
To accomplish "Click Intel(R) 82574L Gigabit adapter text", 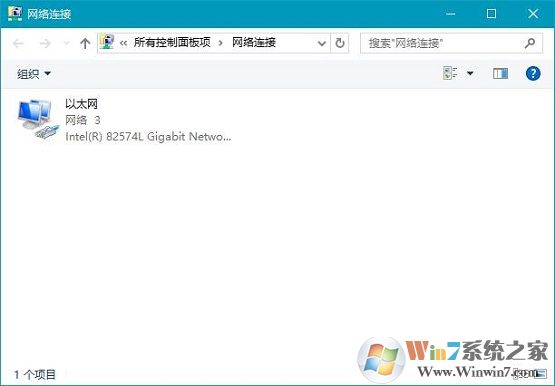I will tap(148, 137).
